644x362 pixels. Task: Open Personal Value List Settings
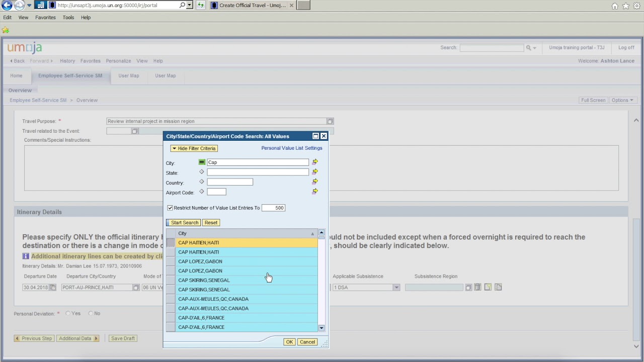(x=292, y=148)
